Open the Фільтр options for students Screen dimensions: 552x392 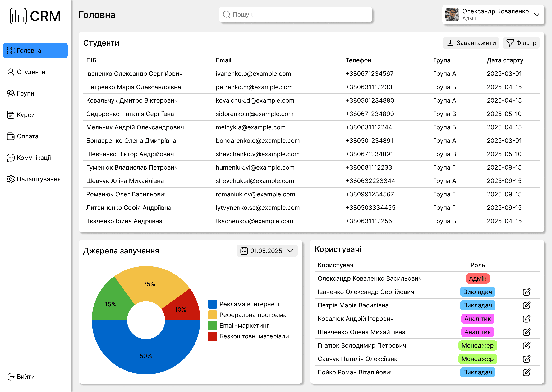521,43
